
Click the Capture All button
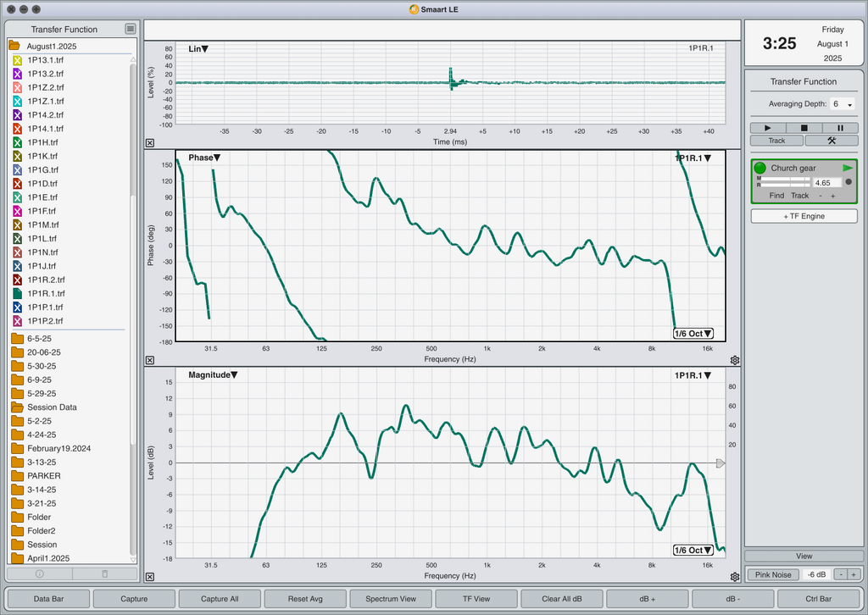[220, 599]
